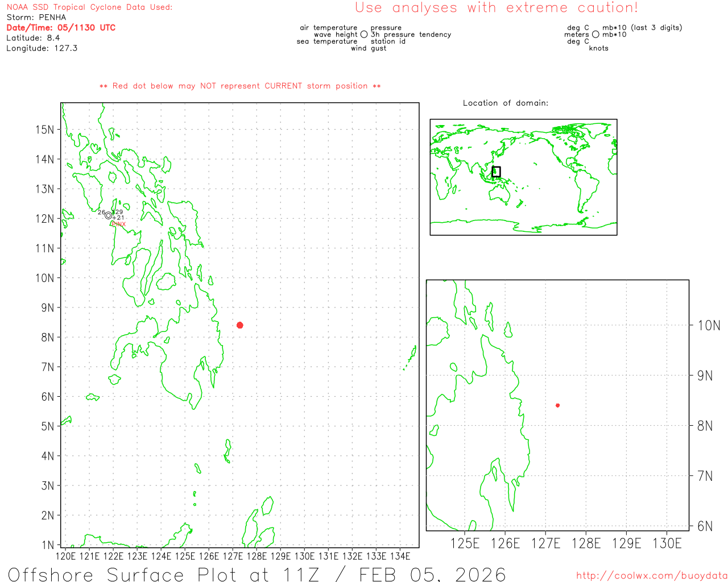Click the 'Offshore Surface Plot' title text
728x582 pixels.
(x=257, y=574)
